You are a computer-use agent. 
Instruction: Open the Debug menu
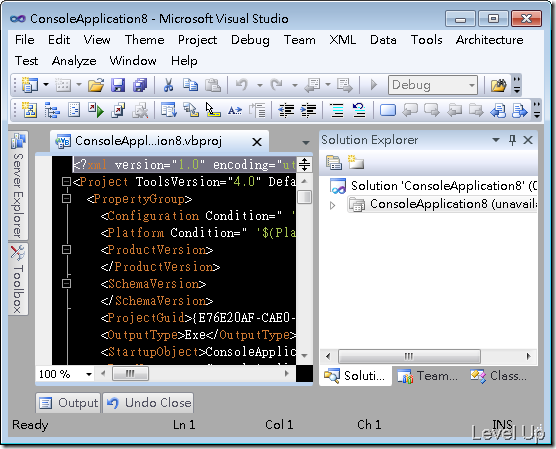250,40
